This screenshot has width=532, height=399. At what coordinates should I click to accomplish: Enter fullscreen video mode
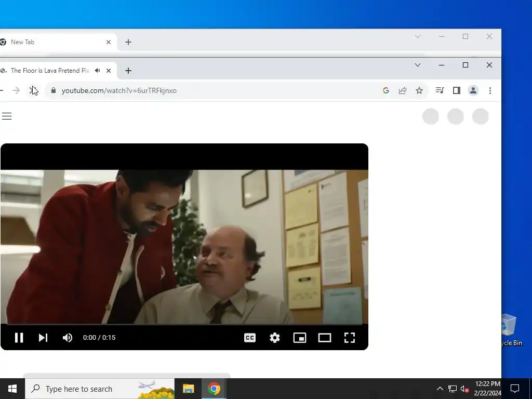[350, 338]
